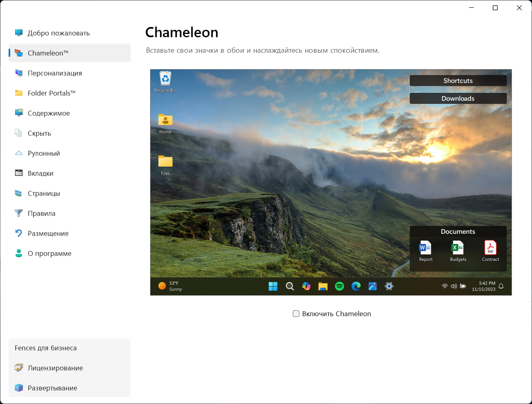Viewport: 532px width, 404px height.
Task: Click the Report Word file in the preview
Action: click(425, 251)
